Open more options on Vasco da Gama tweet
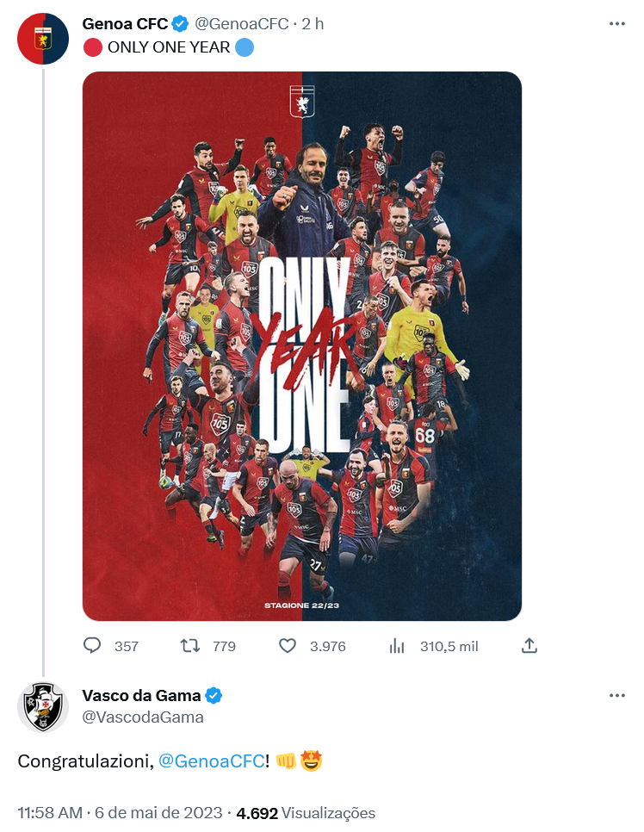Screen dimensions: 644x832 (x=616, y=696)
